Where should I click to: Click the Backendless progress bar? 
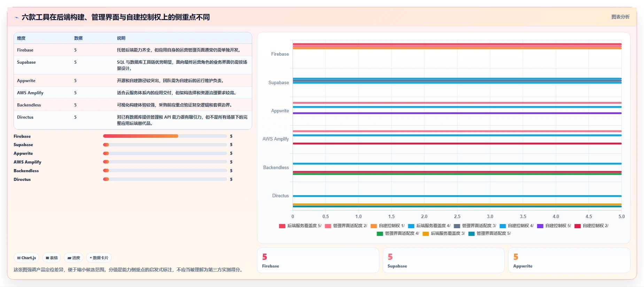click(x=165, y=170)
